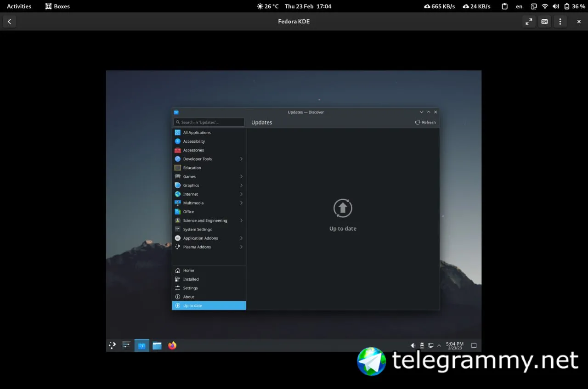
Task: Expand the Internet subcategories arrow
Action: (x=241, y=194)
